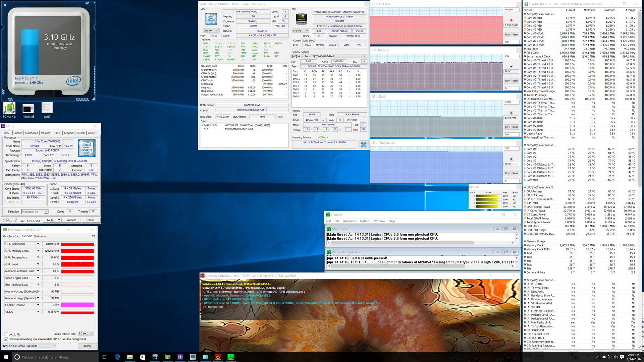Open the PCMark 8 desktop shortcut
The height and width of the screenshot is (362, 644).
tap(9, 111)
